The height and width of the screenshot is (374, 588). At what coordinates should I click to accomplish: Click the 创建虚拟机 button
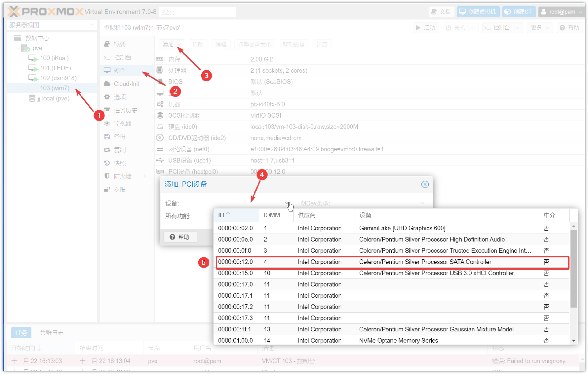[478, 12]
